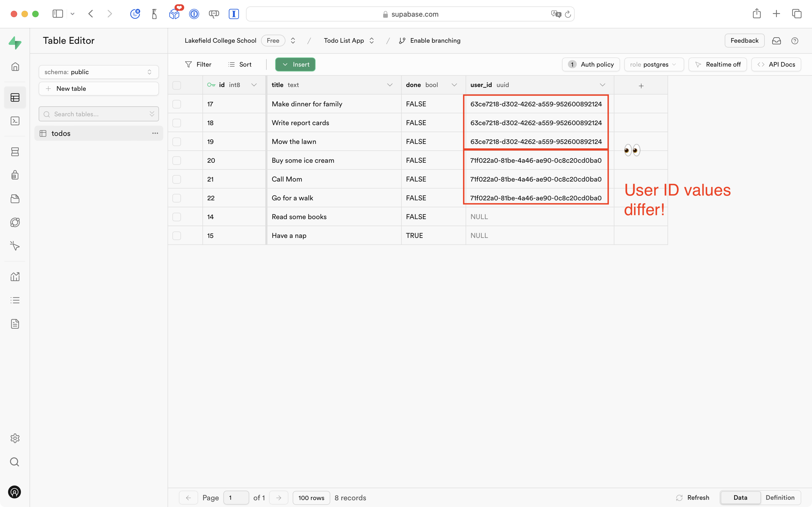Open Project Settings gear icon
This screenshot has height=507, width=812.
coord(15,438)
